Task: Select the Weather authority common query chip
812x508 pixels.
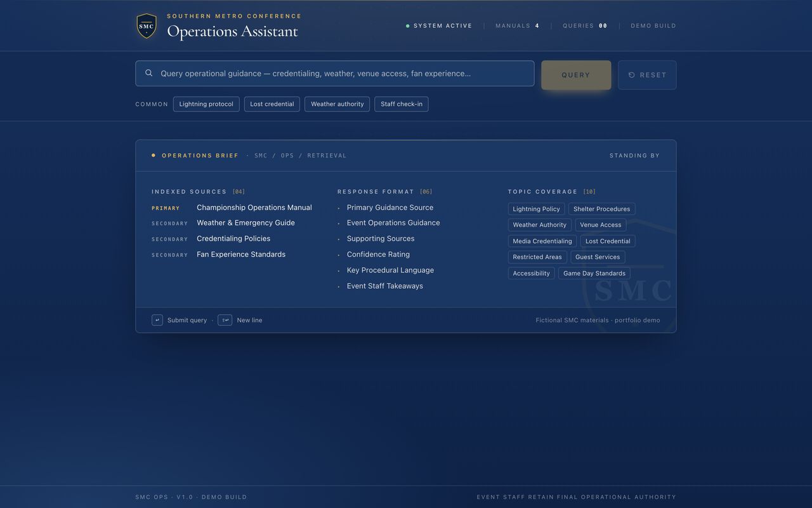Action: (x=337, y=104)
